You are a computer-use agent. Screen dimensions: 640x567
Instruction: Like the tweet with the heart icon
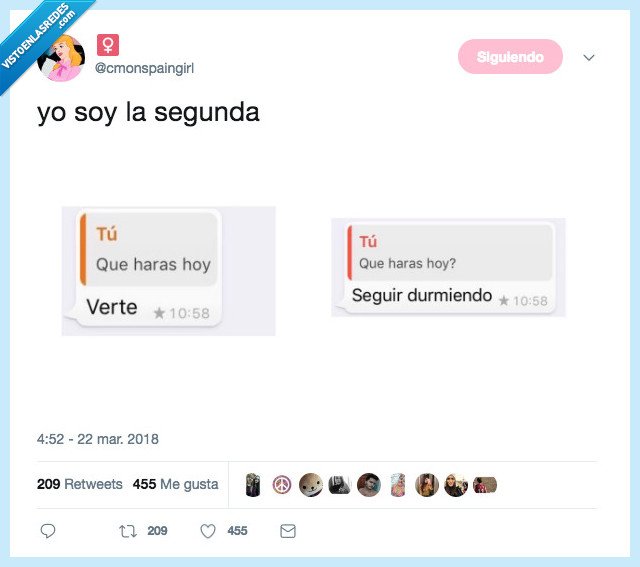pyautogui.click(x=208, y=531)
